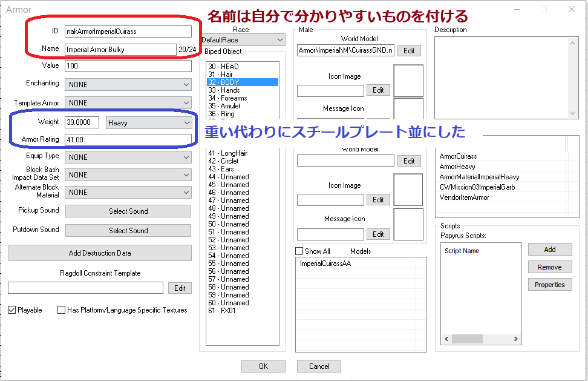Close the Armor dialog window

coord(572,9)
